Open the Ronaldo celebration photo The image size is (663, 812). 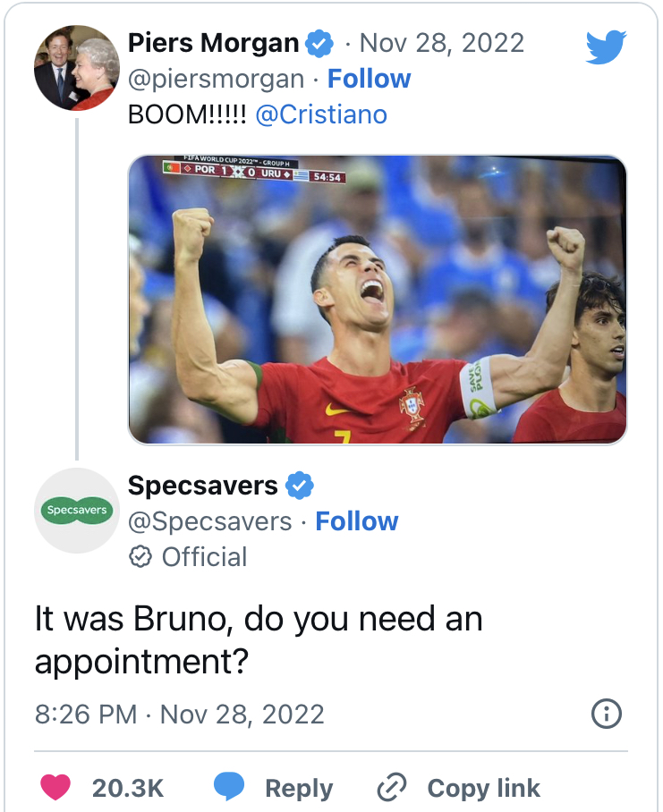coord(377,299)
